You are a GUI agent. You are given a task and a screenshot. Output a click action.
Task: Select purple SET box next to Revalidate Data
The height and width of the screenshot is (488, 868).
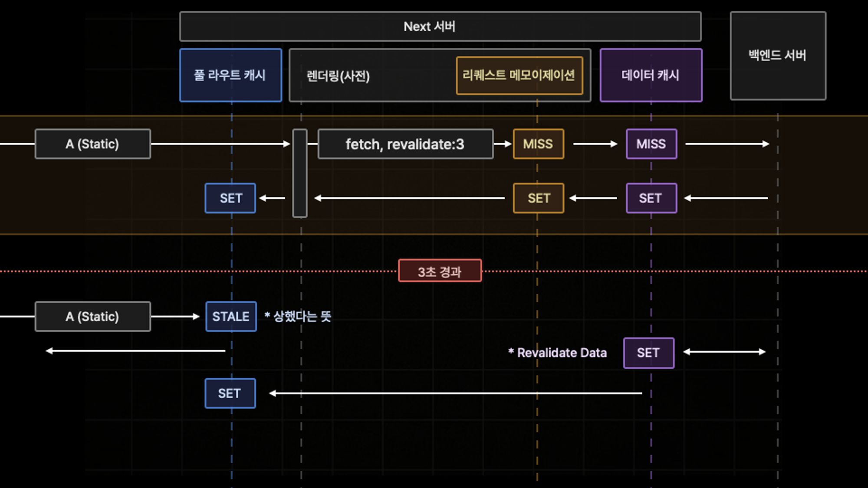coord(648,353)
